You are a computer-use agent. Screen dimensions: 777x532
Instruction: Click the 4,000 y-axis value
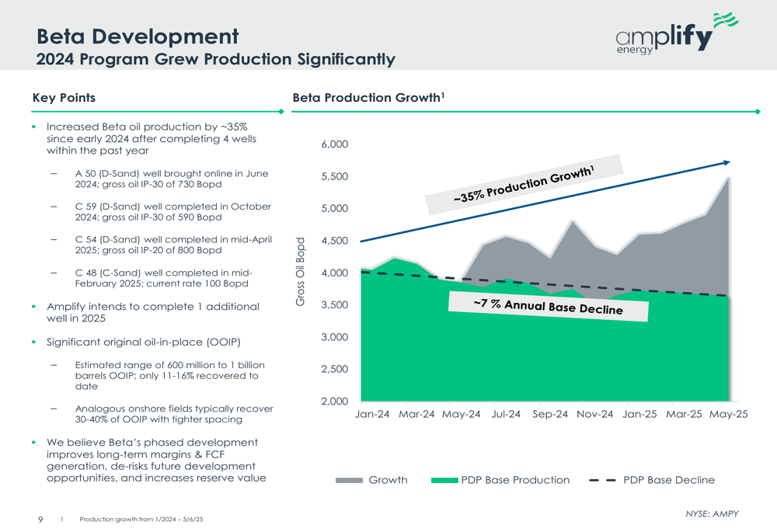(334, 273)
